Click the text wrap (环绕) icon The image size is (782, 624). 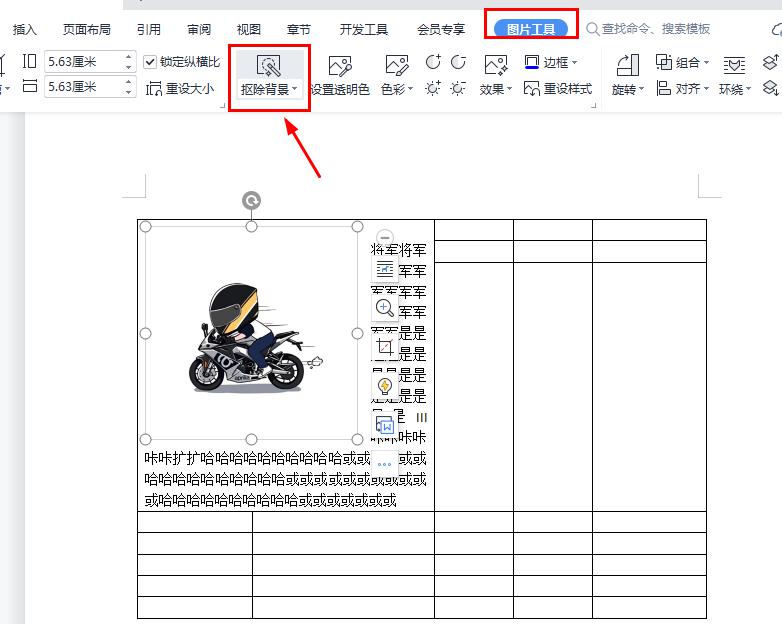click(735, 65)
